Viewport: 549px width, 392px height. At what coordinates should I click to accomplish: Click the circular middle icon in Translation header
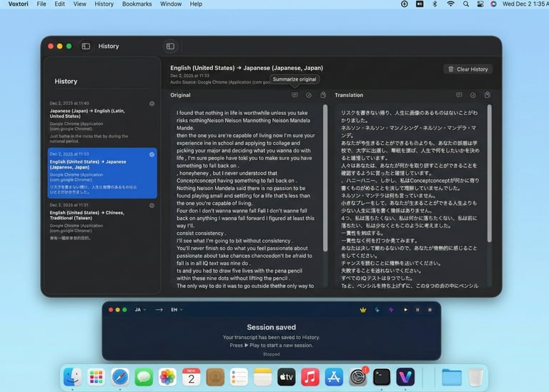click(x=473, y=95)
